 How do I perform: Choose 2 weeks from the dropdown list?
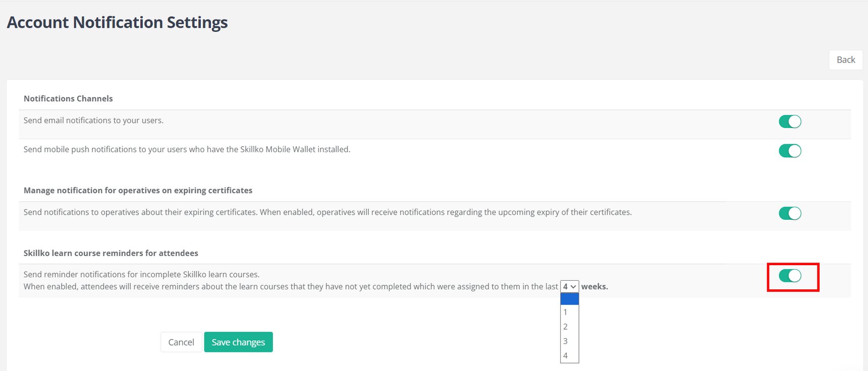569,327
